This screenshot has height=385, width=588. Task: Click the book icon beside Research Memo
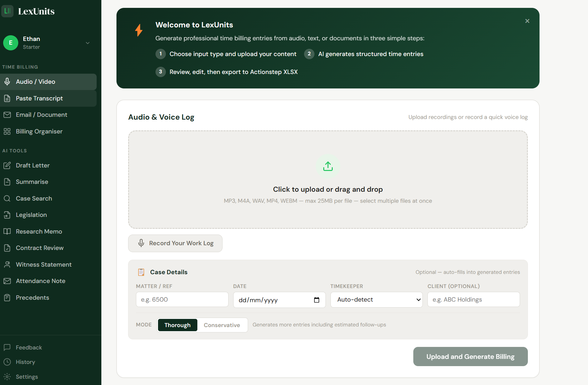click(x=7, y=231)
